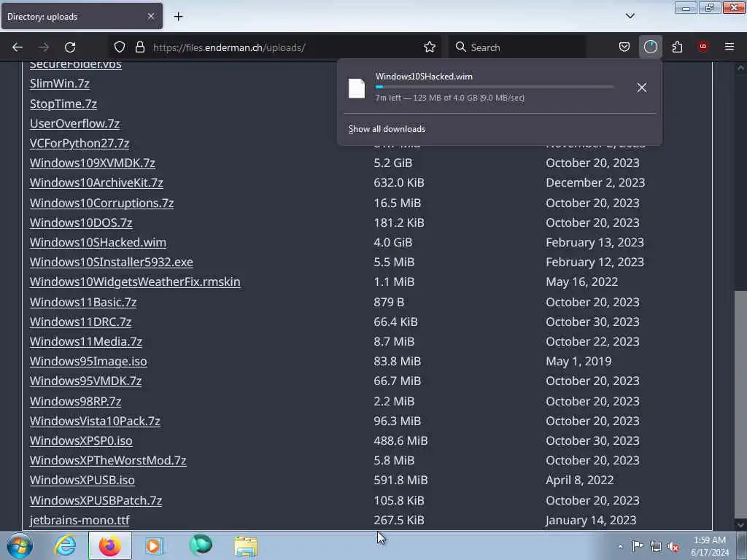Open the tracking protection shield

pyautogui.click(x=120, y=47)
